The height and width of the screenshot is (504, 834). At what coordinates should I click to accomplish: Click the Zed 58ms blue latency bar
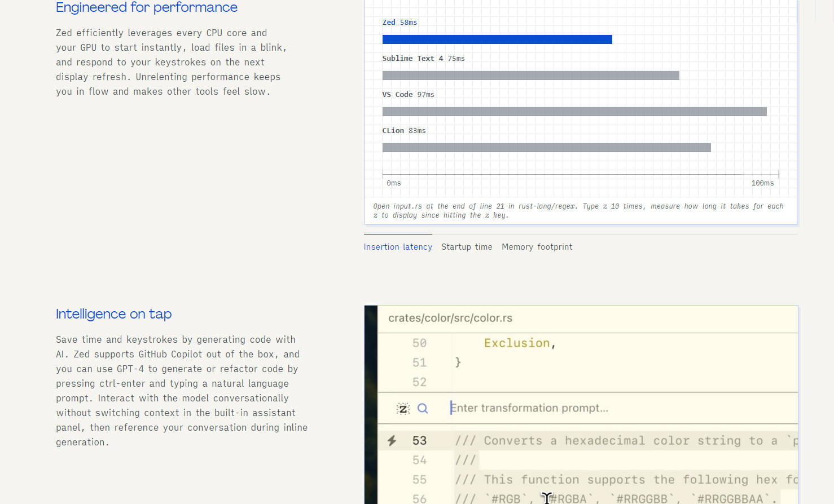point(497,39)
